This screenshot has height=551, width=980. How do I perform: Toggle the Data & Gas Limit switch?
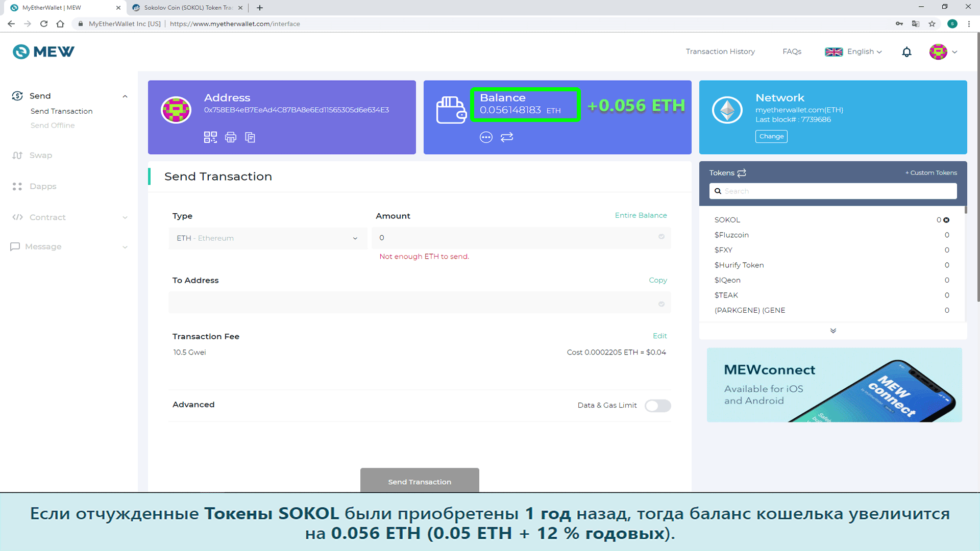tap(657, 406)
